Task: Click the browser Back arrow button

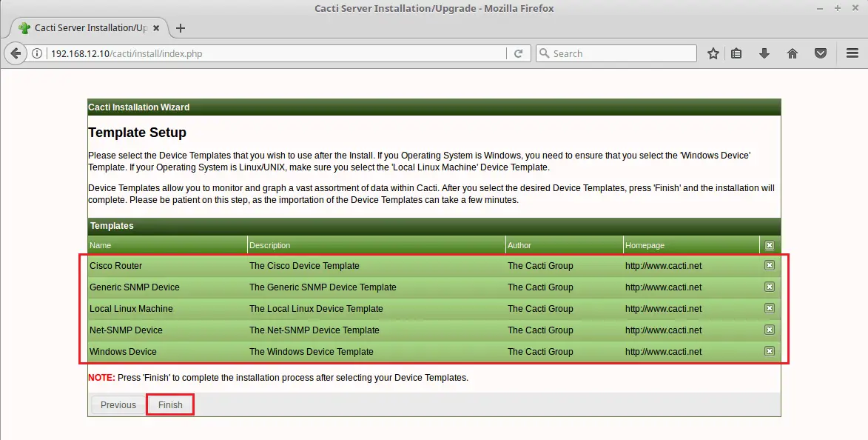Action: 16,53
